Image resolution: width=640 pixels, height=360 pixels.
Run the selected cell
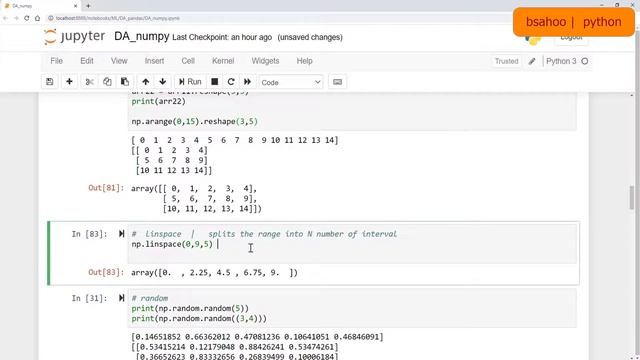point(190,82)
